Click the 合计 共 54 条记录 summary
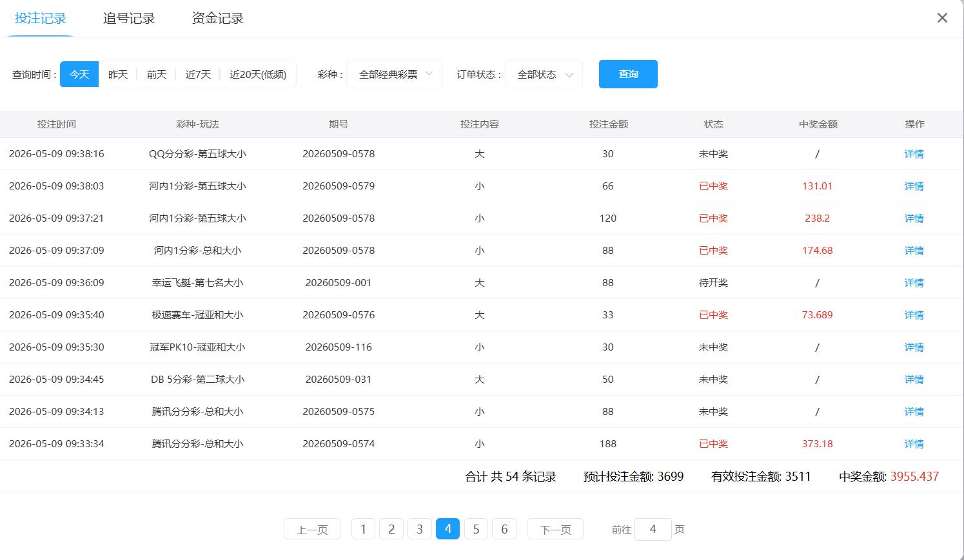The height and width of the screenshot is (560, 964). coord(511,477)
